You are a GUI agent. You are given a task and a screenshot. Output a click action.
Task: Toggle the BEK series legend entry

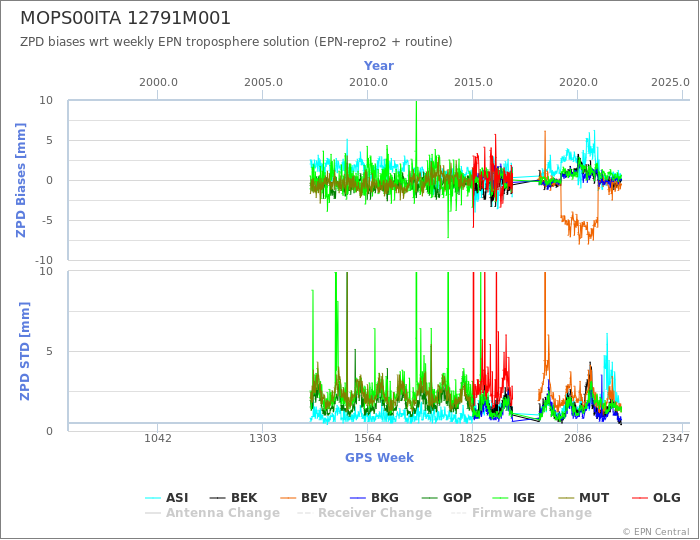tap(233, 498)
